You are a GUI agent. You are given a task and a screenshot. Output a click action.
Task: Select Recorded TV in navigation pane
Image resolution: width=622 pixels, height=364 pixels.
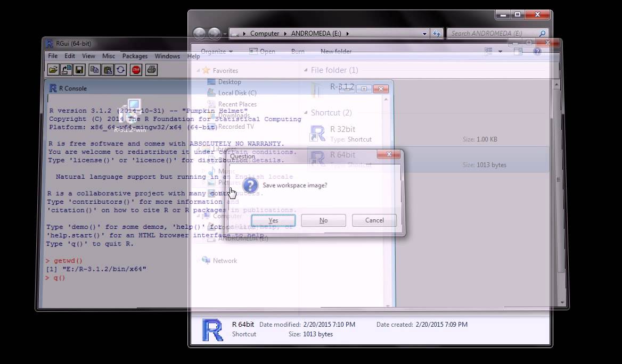point(236,127)
